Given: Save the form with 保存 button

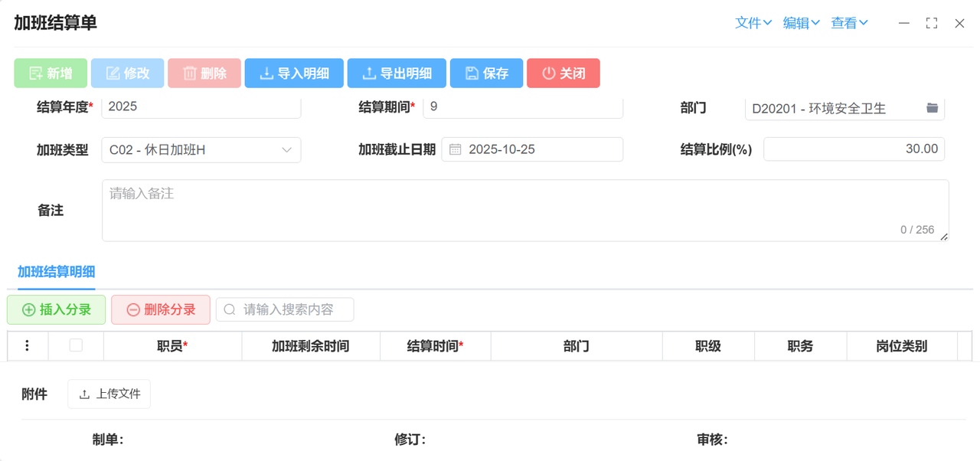Looking at the screenshot, I should [x=486, y=74].
